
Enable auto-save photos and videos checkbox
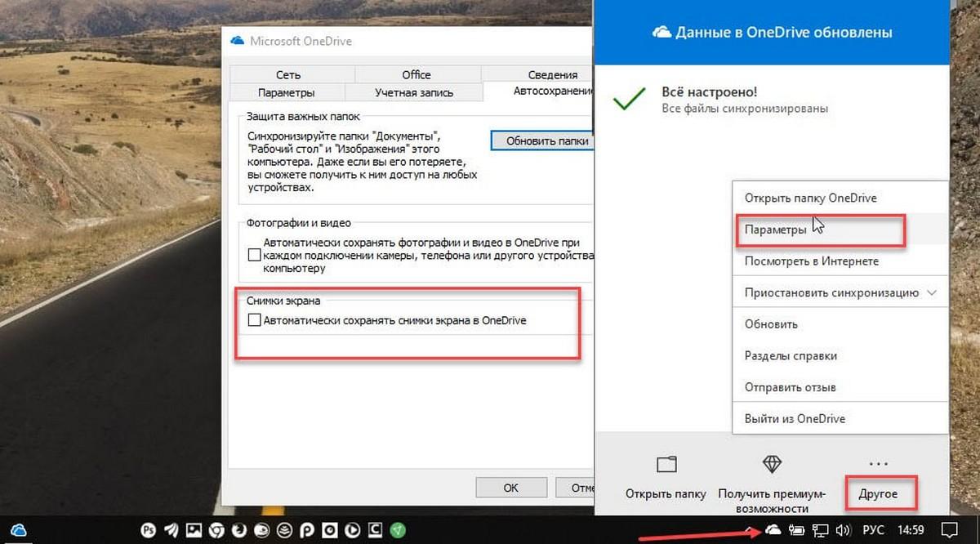click(254, 256)
